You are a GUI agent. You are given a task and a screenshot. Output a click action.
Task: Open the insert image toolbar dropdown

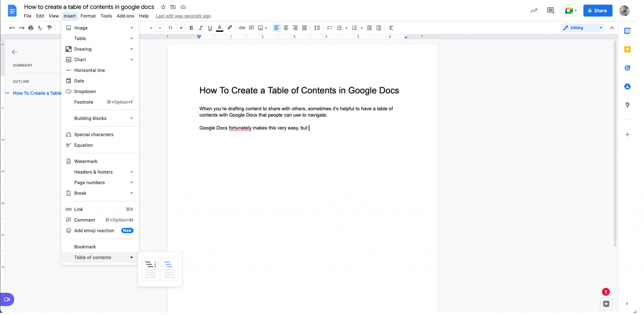[262, 28]
